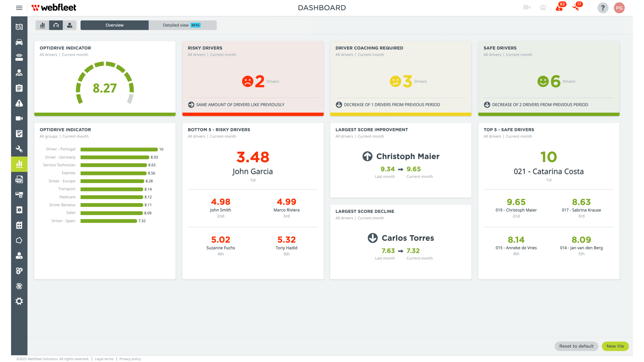644x362 pixels.
Task: Open the geofence polygon icon in the sidebar
Action: [x=19, y=240]
